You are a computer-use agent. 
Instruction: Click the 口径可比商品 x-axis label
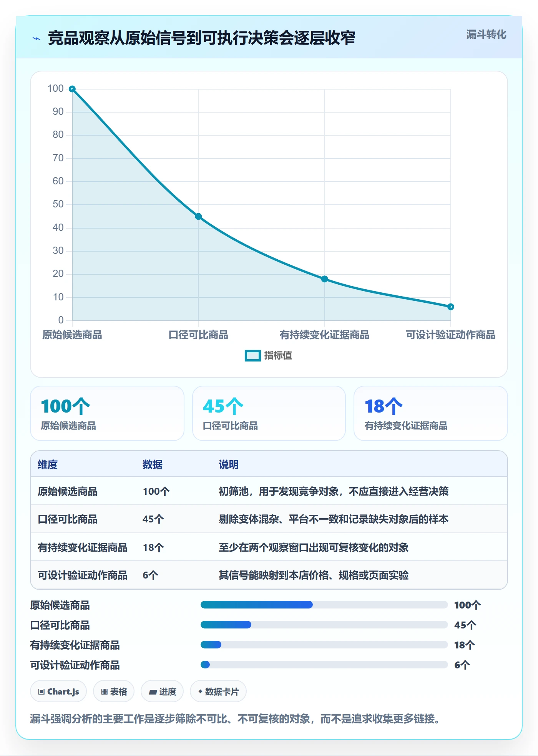tap(198, 335)
